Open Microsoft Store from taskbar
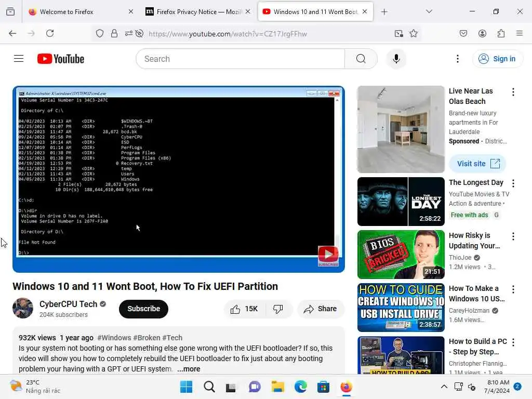The image size is (532, 399). [x=323, y=387]
